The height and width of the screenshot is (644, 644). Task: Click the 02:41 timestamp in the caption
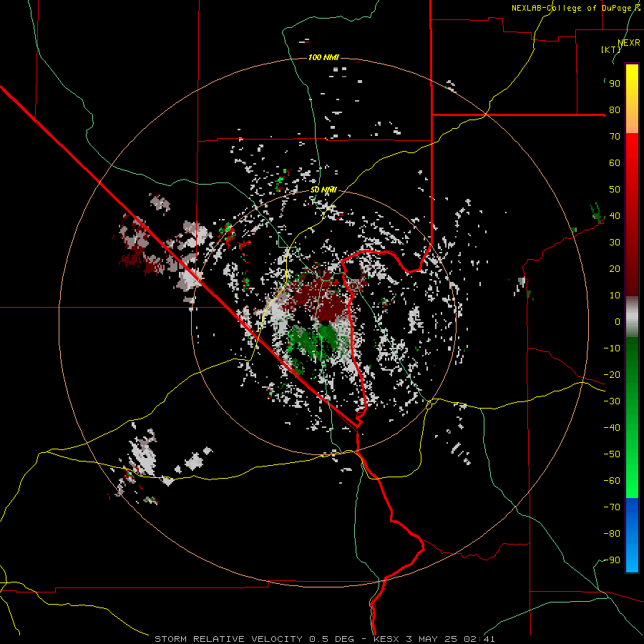[x=479, y=639]
